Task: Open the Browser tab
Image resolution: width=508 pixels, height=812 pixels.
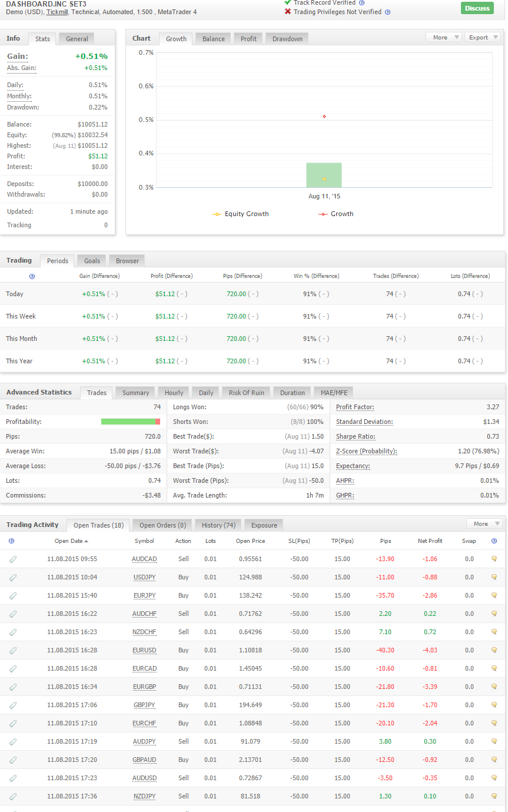Action: pyautogui.click(x=127, y=261)
